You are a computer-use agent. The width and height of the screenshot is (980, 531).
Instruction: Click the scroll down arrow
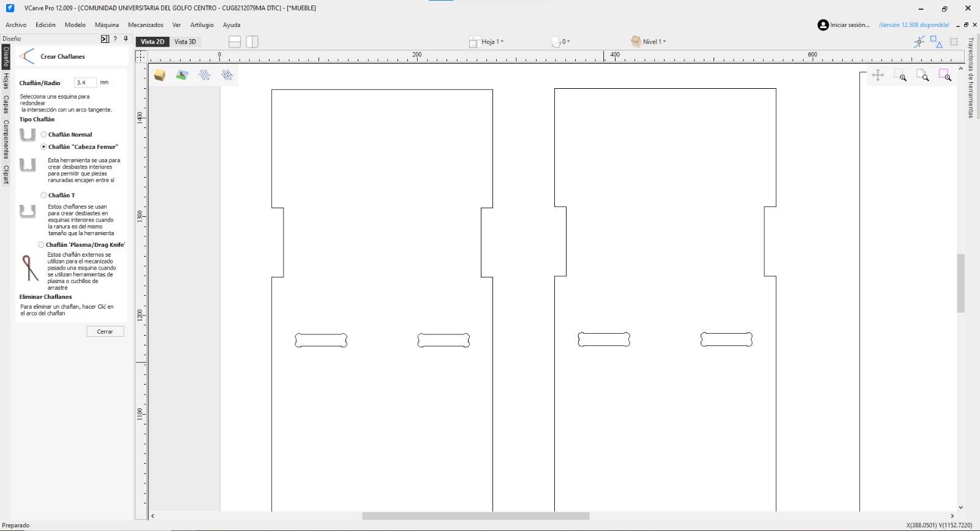click(x=961, y=507)
